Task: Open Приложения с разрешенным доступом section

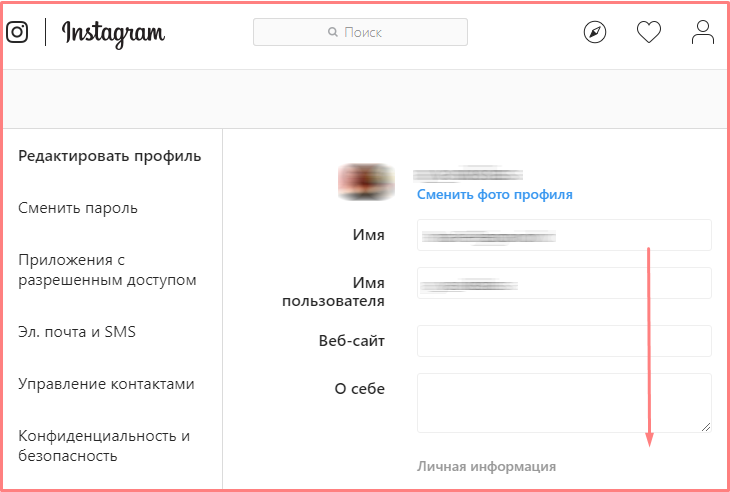Action: [x=107, y=270]
